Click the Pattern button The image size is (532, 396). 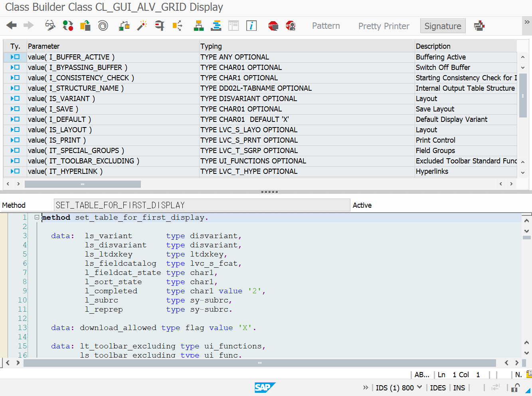click(x=326, y=26)
